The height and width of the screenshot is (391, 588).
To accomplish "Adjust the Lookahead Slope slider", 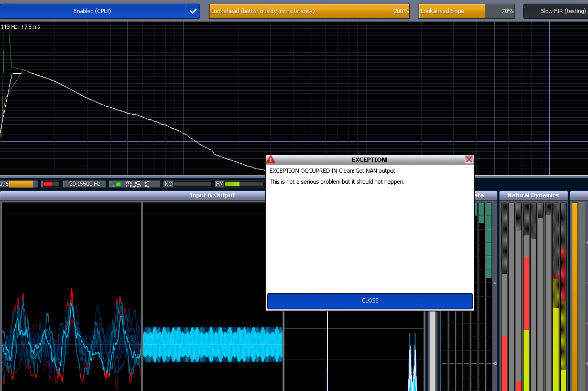I will pyautogui.click(x=466, y=11).
